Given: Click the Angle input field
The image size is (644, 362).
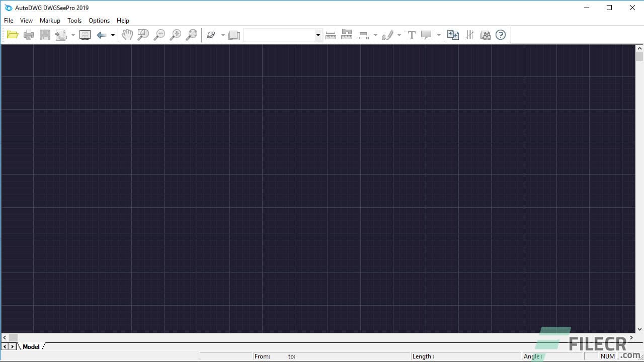Looking at the screenshot, I should coord(553,356).
